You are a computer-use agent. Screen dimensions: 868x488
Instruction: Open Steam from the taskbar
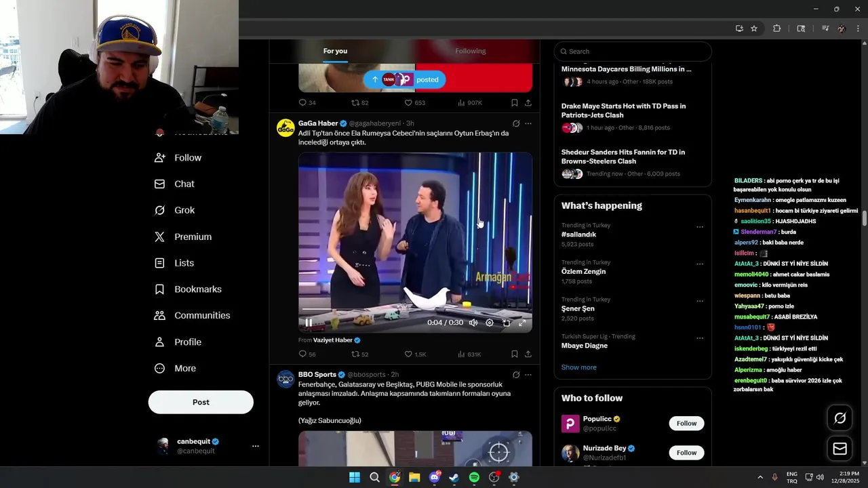pyautogui.click(x=454, y=477)
